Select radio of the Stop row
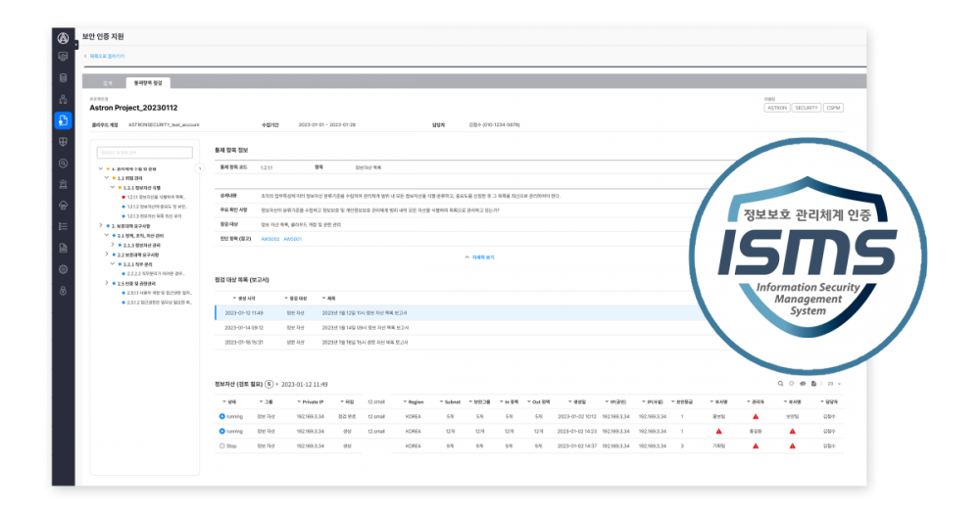This screenshot has width=980, height=514. tap(221, 445)
